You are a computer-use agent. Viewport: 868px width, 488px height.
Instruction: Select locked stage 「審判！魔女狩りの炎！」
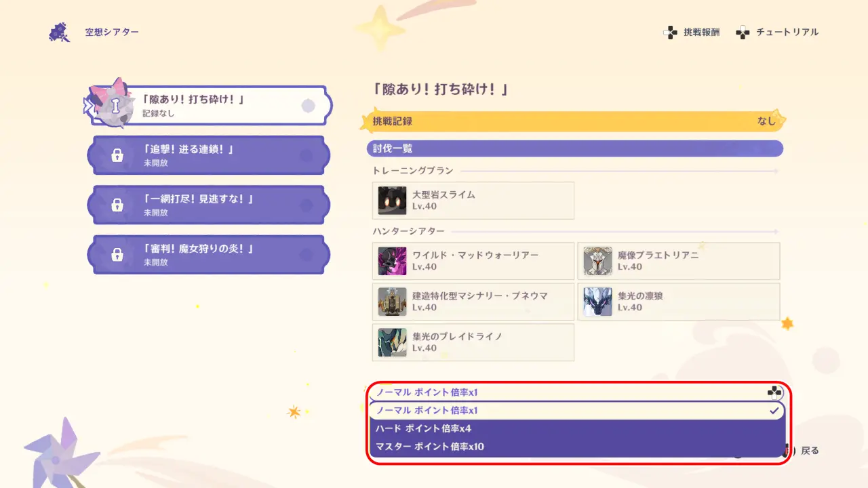point(209,254)
